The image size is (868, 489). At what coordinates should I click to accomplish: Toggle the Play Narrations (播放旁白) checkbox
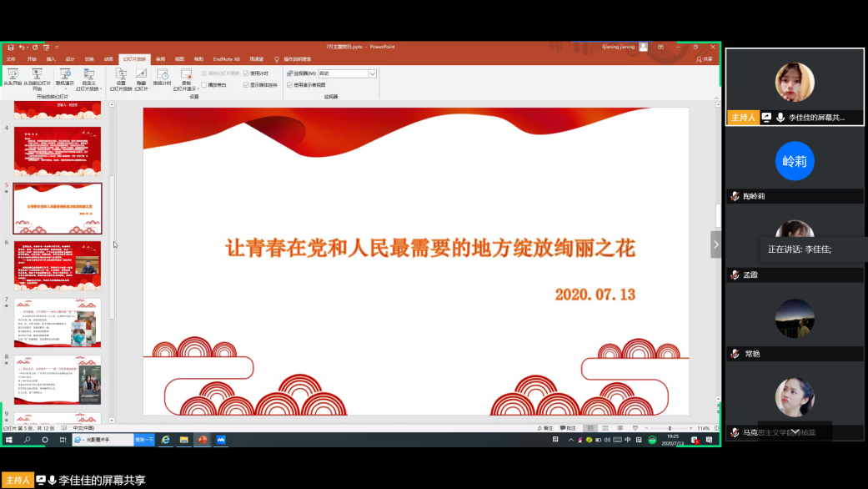[x=204, y=84]
